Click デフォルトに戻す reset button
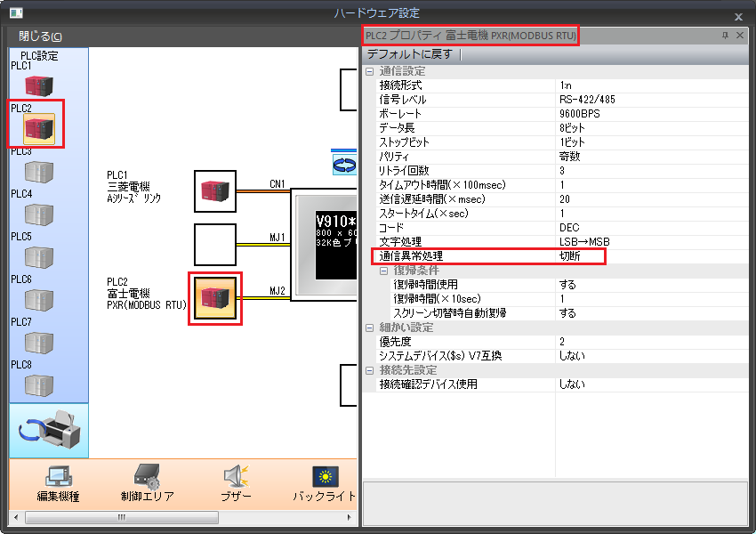This screenshot has height=534, width=756. [409, 54]
